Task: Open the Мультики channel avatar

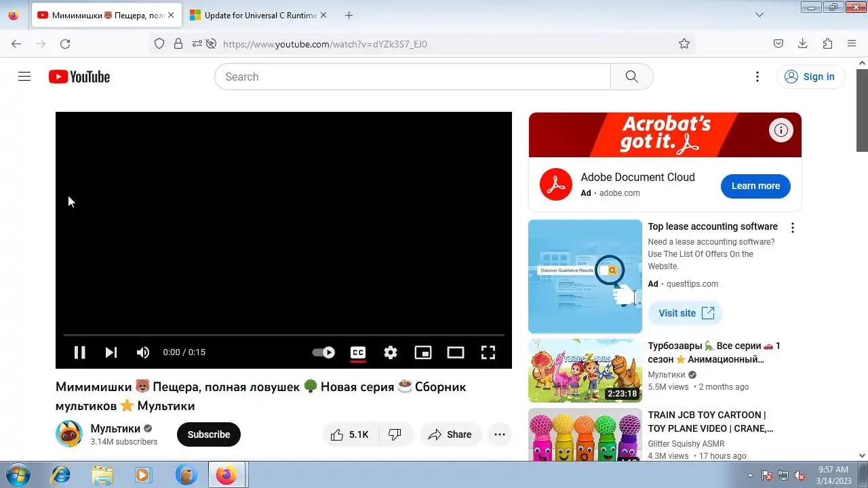Action: point(69,434)
